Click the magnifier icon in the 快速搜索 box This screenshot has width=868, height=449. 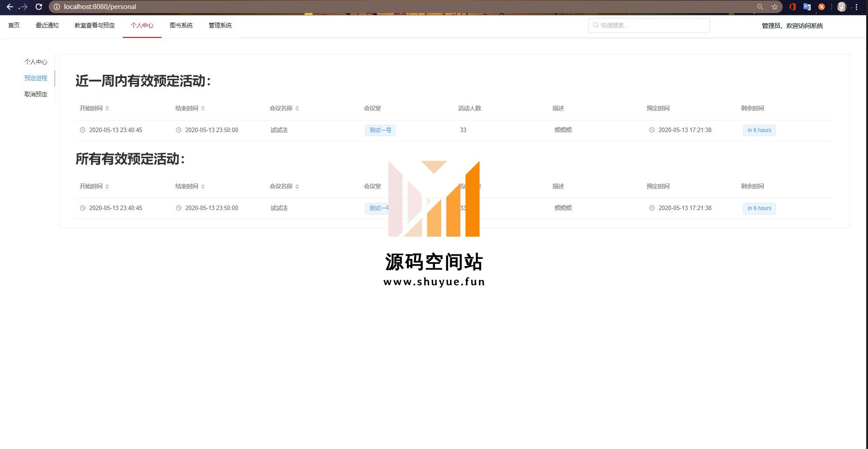pyautogui.click(x=596, y=25)
